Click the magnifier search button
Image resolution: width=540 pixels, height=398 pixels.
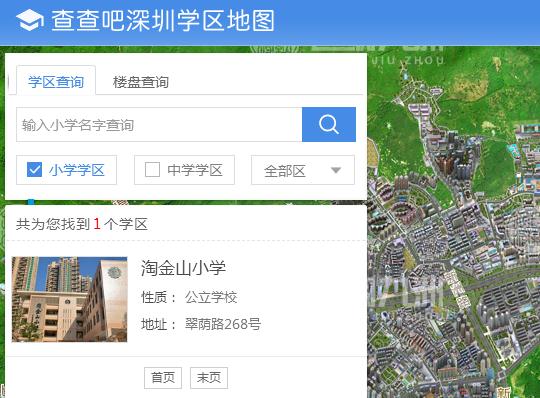tap(329, 124)
